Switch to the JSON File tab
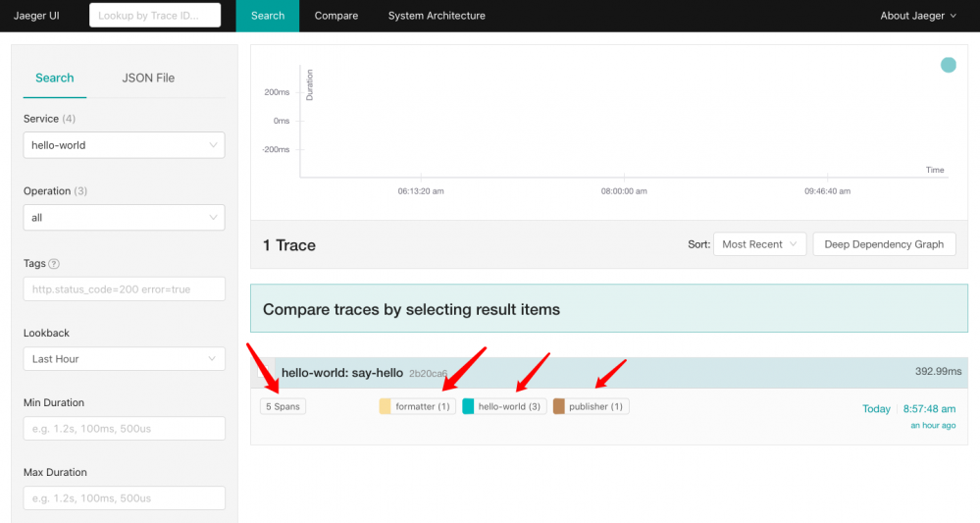This screenshot has width=980, height=523. [148, 78]
